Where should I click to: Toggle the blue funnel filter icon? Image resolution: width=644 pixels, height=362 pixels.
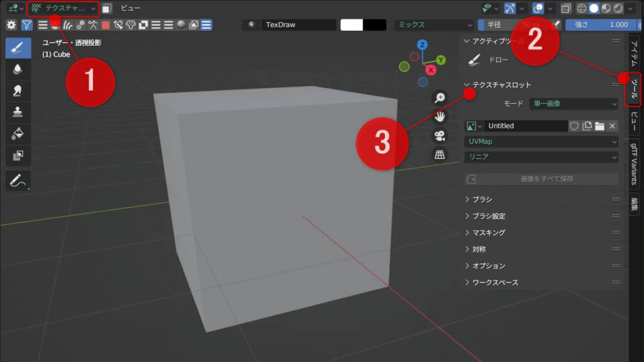[26, 25]
